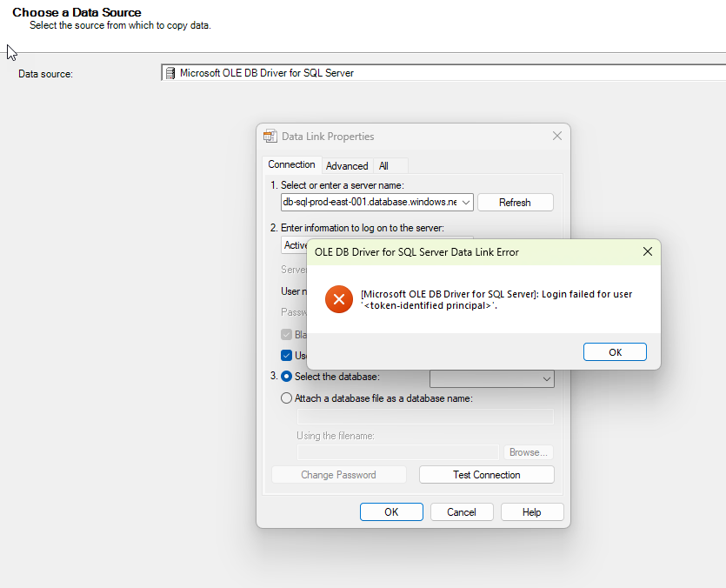This screenshot has width=726, height=588.
Task: Toggle the greyed Blank password checkbox
Action: tap(287, 335)
